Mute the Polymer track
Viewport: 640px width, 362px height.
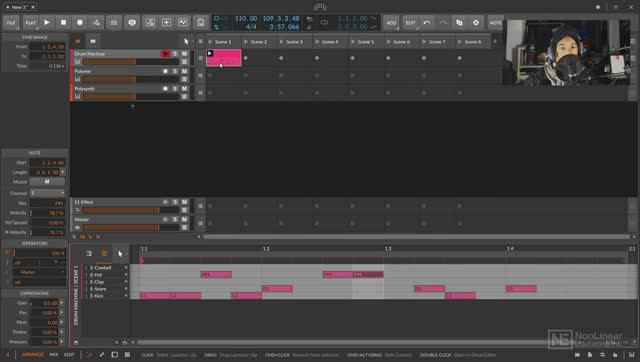(x=184, y=71)
